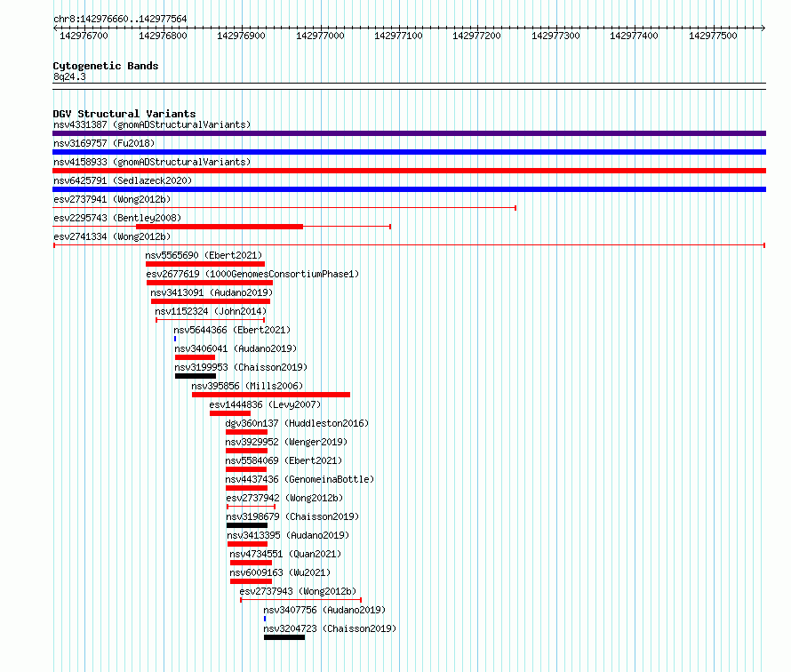Image resolution: width=791 pixels, height=672 pixels.
Task: Open nsv3407756 (Audano2019) variant label
Action: pyautogui.click(x=324, y=610)
